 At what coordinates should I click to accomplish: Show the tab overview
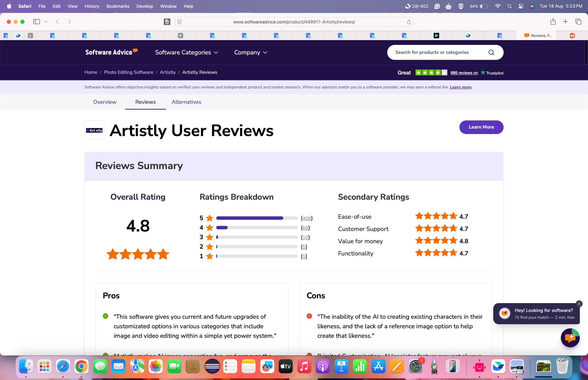pos(578,22)
